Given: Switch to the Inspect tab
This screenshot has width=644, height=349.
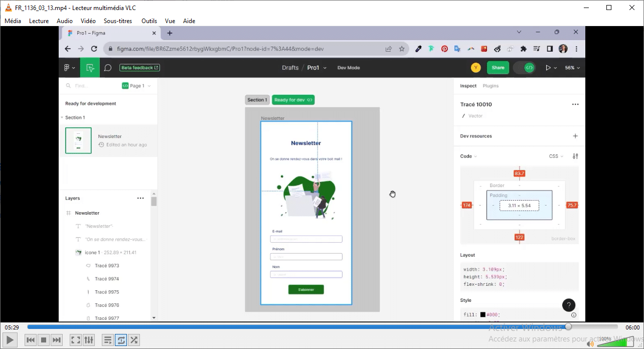Looking at the screenshot, I should tap(468, 86).
